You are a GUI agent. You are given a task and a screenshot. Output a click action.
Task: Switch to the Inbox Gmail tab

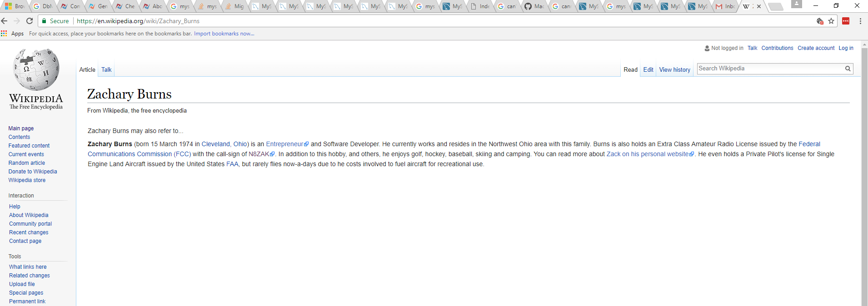point(725,6)
